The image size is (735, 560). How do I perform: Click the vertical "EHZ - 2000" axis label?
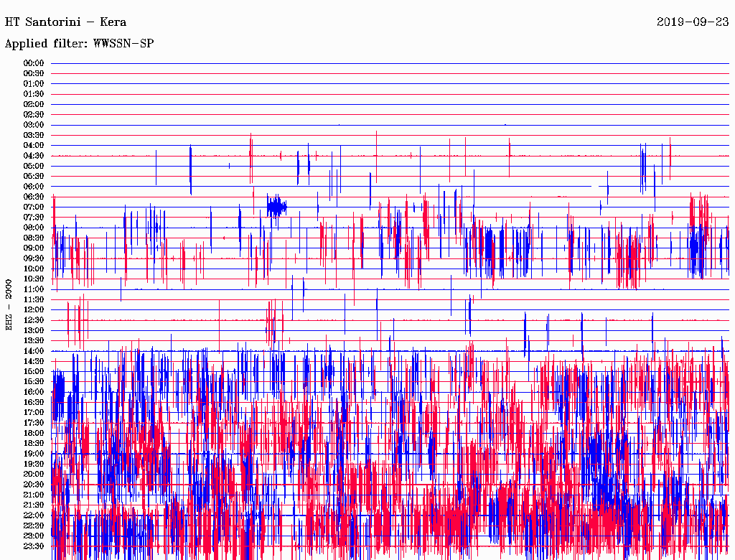(9, 304)
